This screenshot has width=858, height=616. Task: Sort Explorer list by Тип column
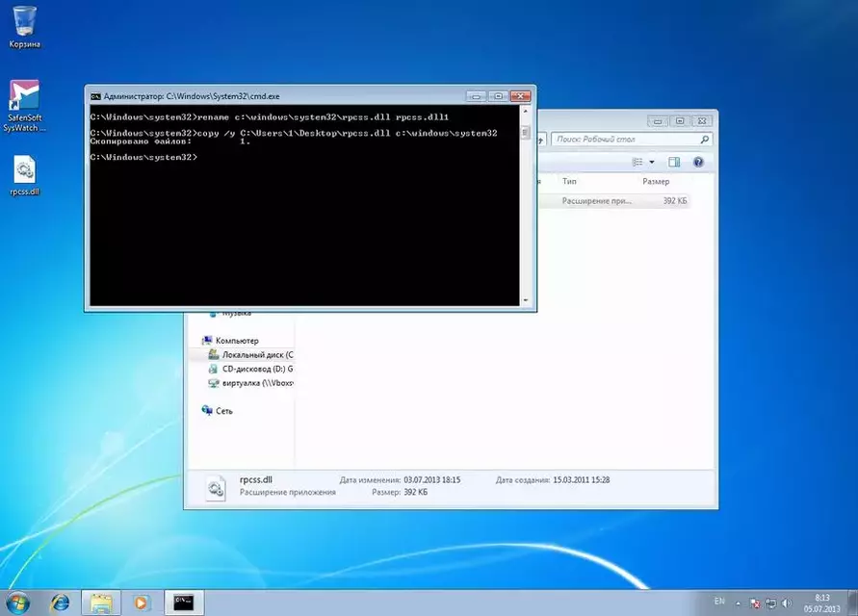click(x=569, y=181)
